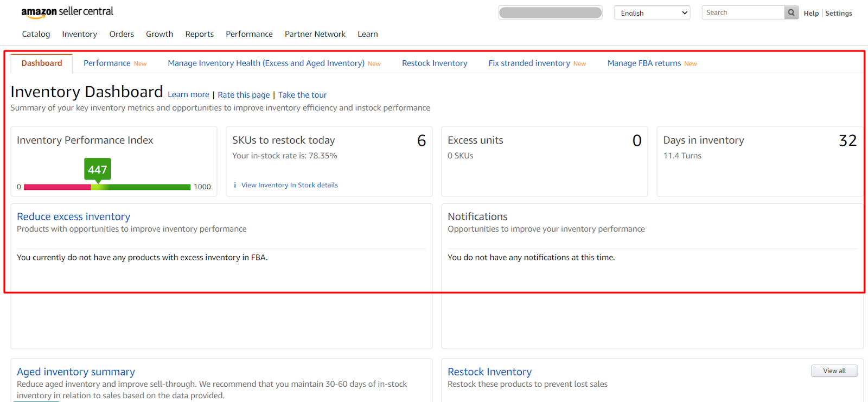Open the Partner Network menu
This screenshot has width=868, height=402.
(315, 34)
